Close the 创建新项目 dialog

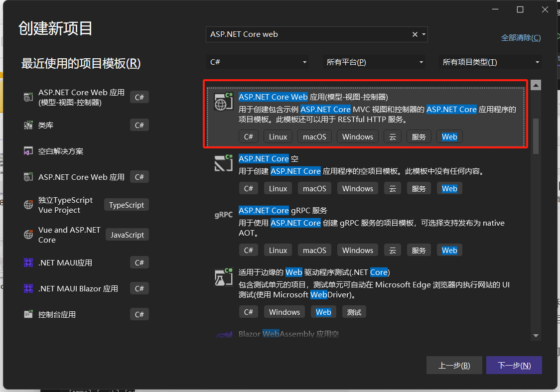545,9
